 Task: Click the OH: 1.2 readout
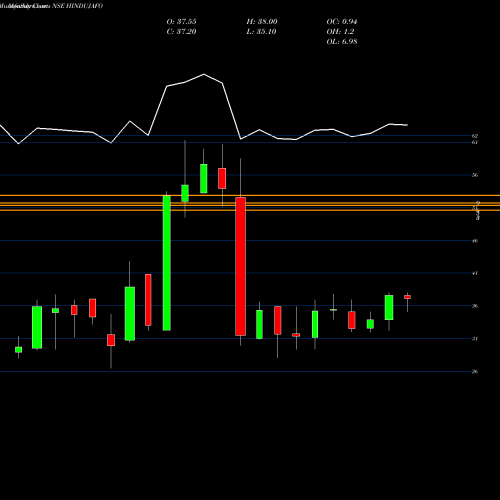[340, 32]
